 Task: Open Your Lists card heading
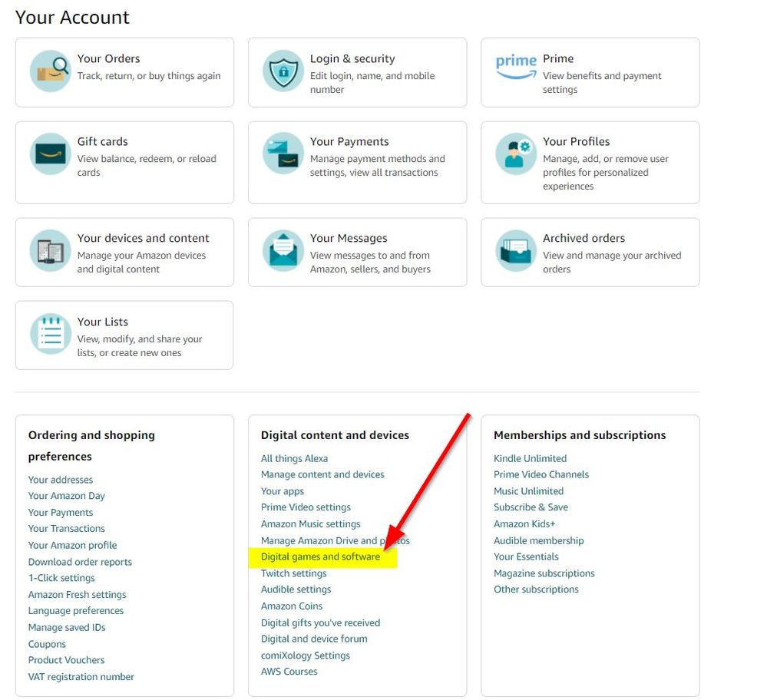point(103,322)
